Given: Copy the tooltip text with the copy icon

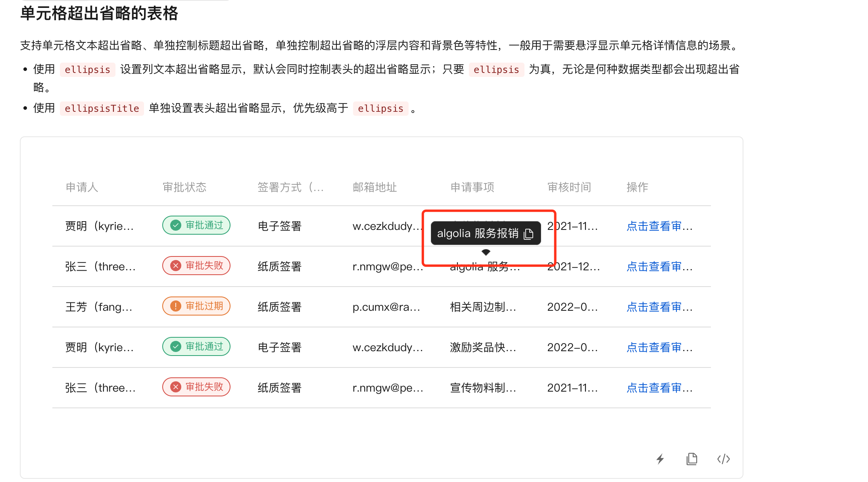Looking at the screenshot, I should pyautogui.click(x=529, y=234).
